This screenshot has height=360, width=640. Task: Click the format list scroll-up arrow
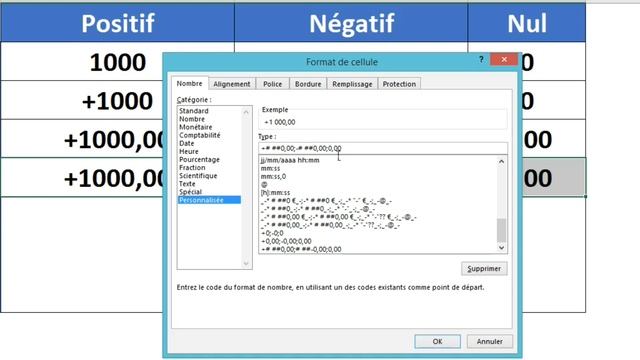(501, 162)
